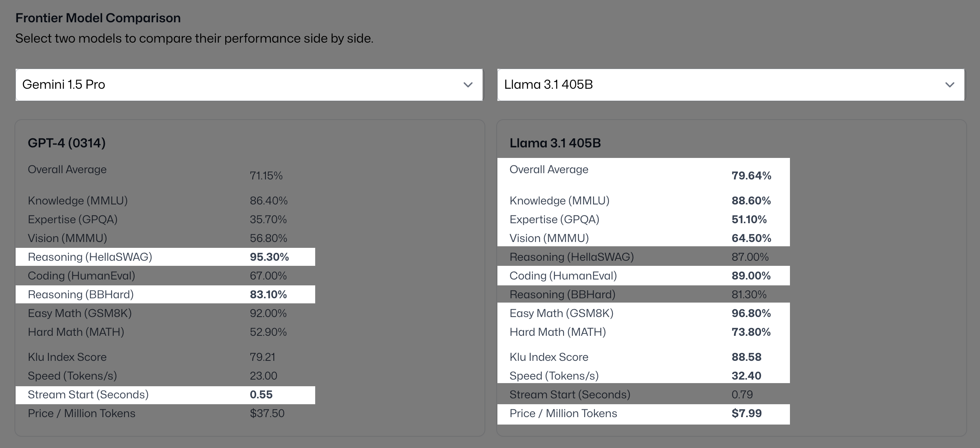Click Llama's Price / Million Tokens $7.99 value
The height and width of the screenshot is (448, 980).
[746, 413]
